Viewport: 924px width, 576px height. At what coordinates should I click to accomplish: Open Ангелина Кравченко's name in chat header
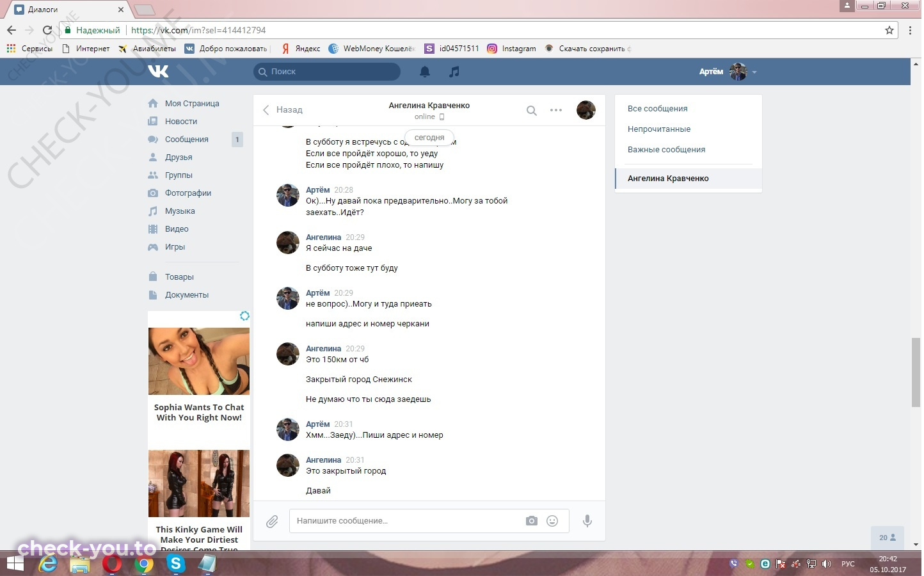[429, 106]
